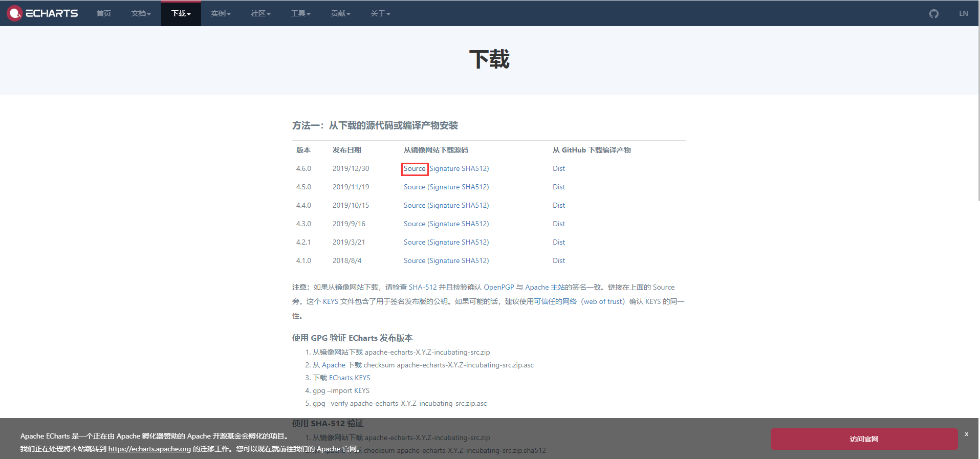Expand the 工具 dropdown menu
Viewport: 980px width, 459px height.
[301, 13]
